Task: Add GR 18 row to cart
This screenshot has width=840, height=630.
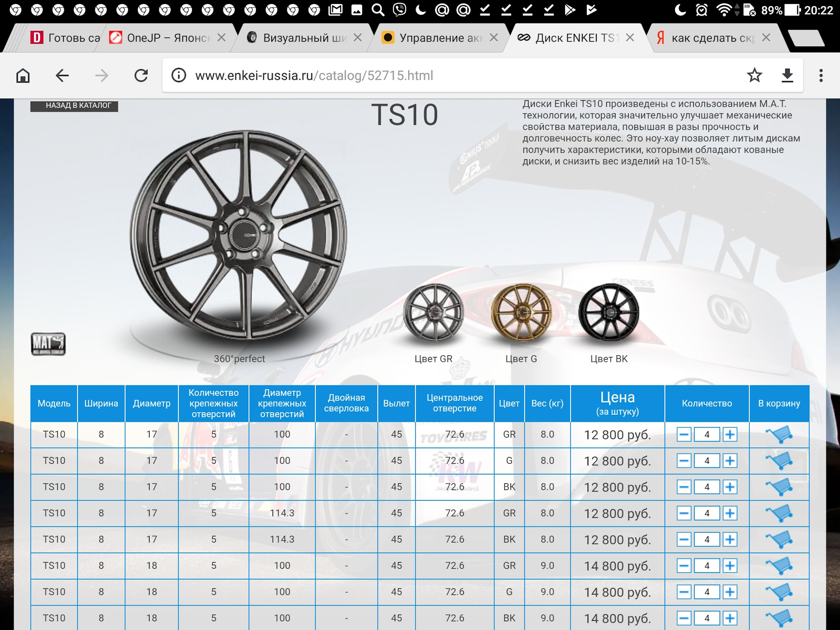Action: (779, 566)
